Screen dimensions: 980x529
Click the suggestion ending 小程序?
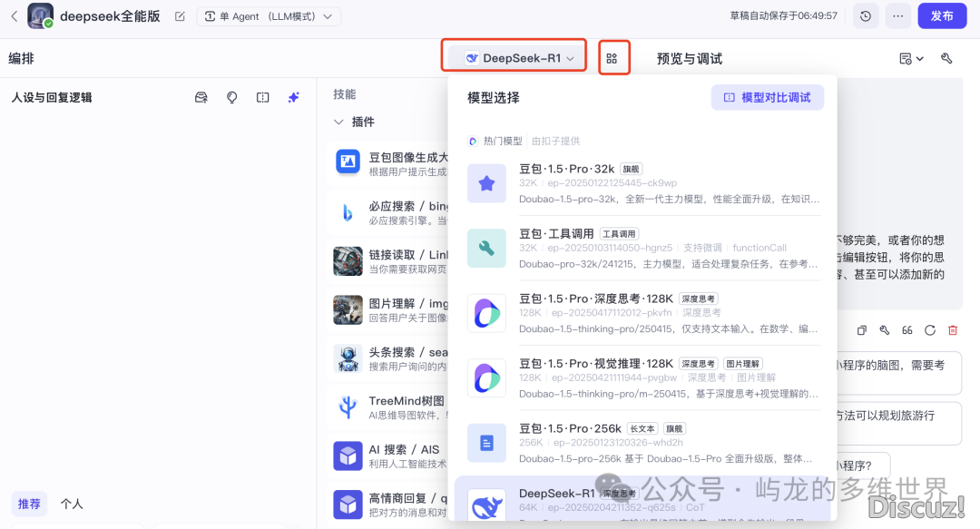coord(863,465)
